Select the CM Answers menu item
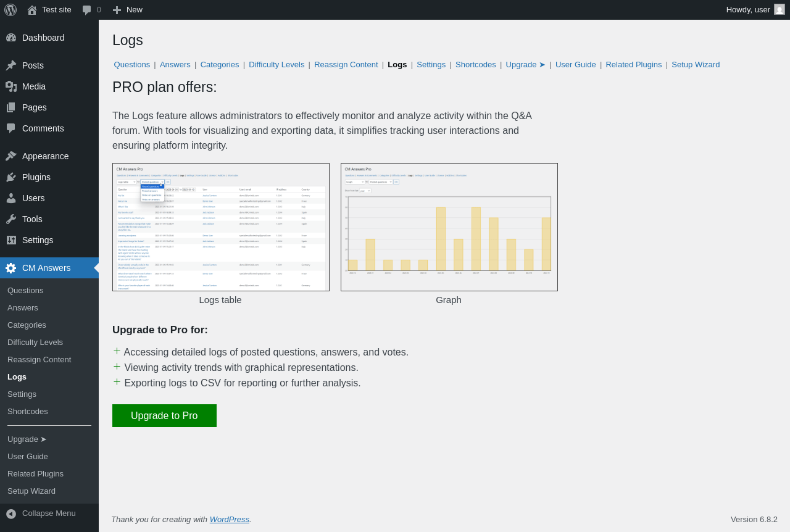Viewport: 790px width, 532px height. tap(49, 268)
